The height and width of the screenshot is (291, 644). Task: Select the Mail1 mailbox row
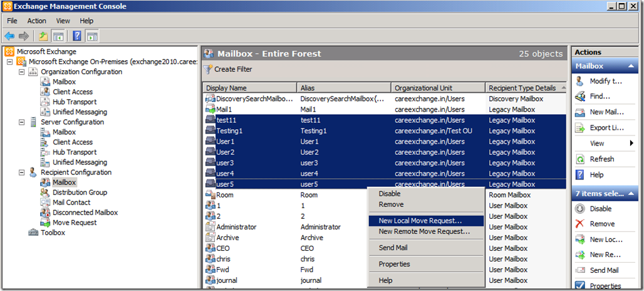[x=385, y=109]
